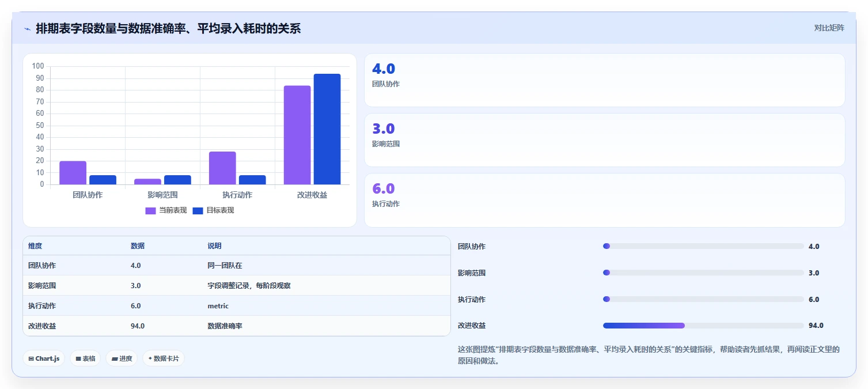Click the metric description cell

click(x=218, y=306)
